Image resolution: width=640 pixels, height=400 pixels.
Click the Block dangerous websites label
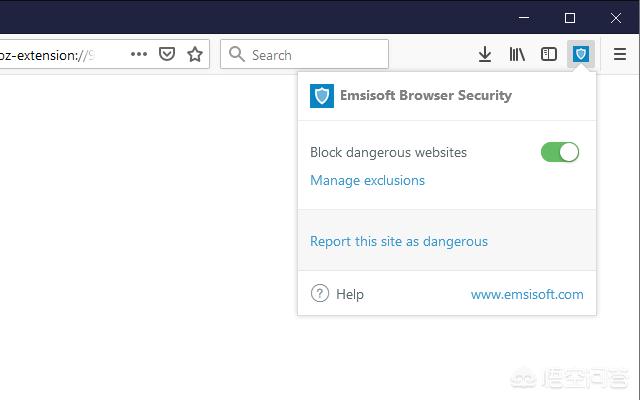click(388, 152)
